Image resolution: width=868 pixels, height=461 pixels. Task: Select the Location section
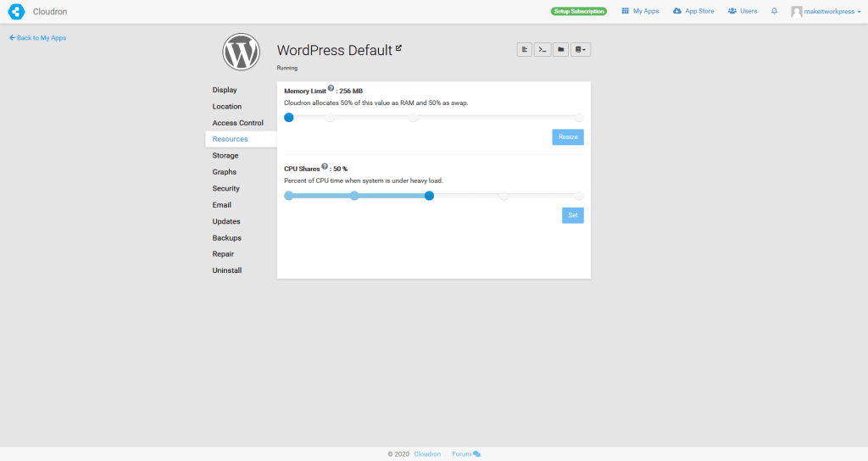227,106
